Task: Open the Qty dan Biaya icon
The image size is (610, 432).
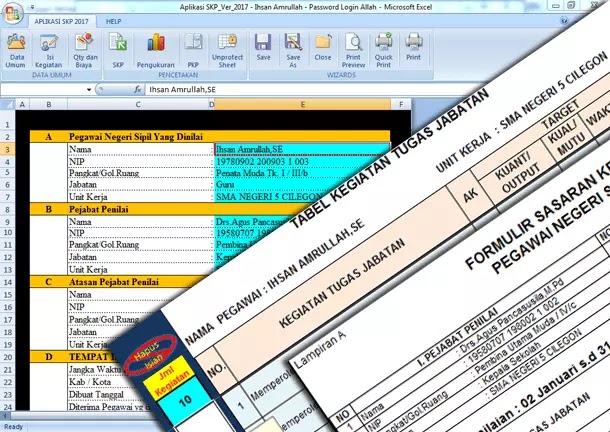Action: click(84, 51)
